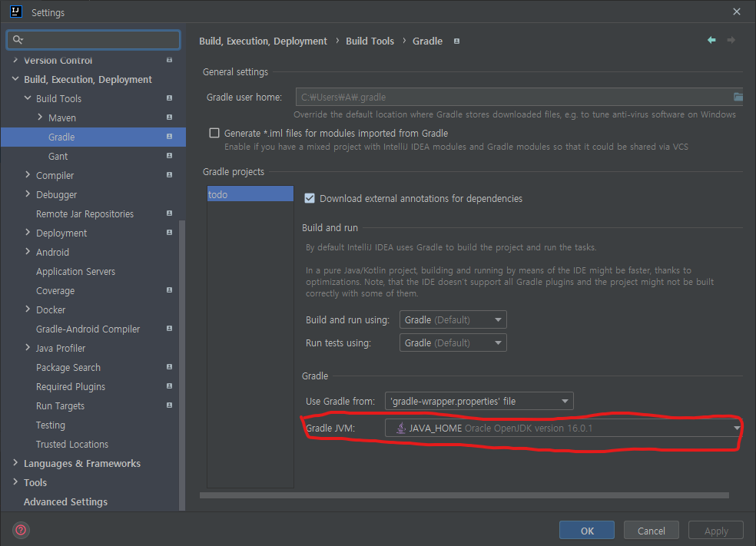Collapse the Build, Execution, Deployment tree node

pos(15,79)
